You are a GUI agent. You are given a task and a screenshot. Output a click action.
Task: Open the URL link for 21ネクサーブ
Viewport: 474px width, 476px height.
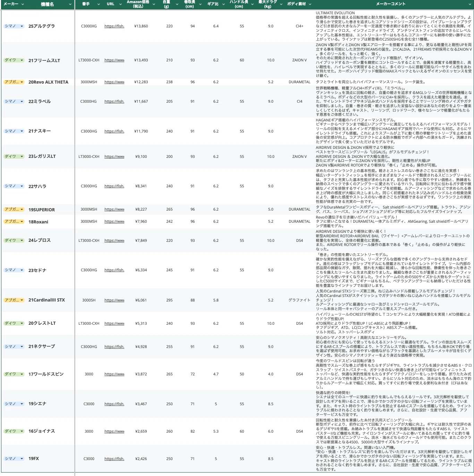click(114, 347)
